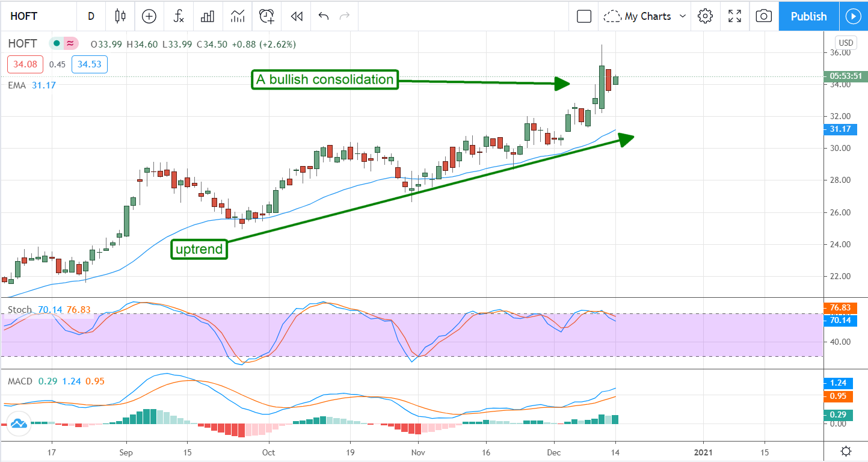Viewport: 868px width, 462px height.
Task: Open axis settings gear at bottom-right corner
Action: tap(846, 451)
